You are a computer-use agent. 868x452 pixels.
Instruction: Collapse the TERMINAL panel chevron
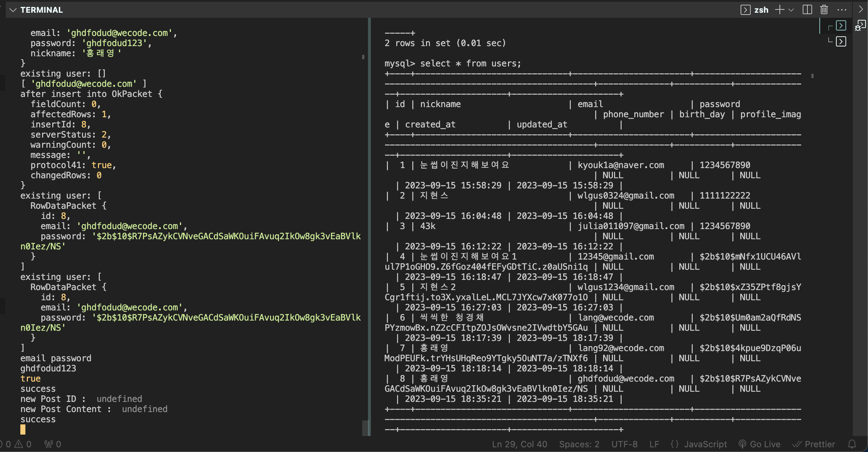tap(13, 10)
